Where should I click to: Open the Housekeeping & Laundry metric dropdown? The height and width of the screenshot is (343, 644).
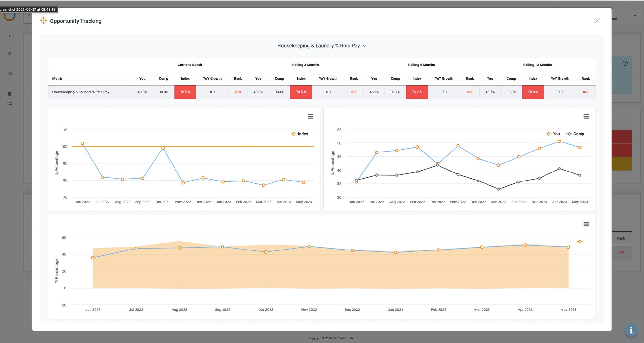[322, 46]
